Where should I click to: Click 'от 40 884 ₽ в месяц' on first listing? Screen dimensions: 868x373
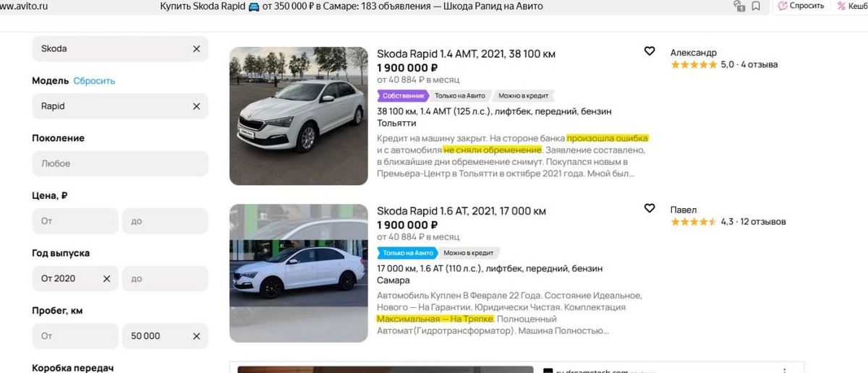click(418, 80)
